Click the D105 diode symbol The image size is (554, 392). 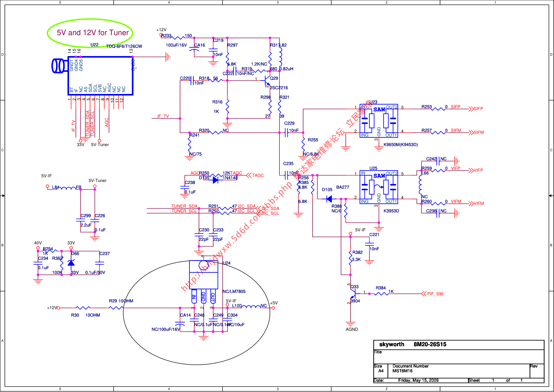[x=329, y=199]
